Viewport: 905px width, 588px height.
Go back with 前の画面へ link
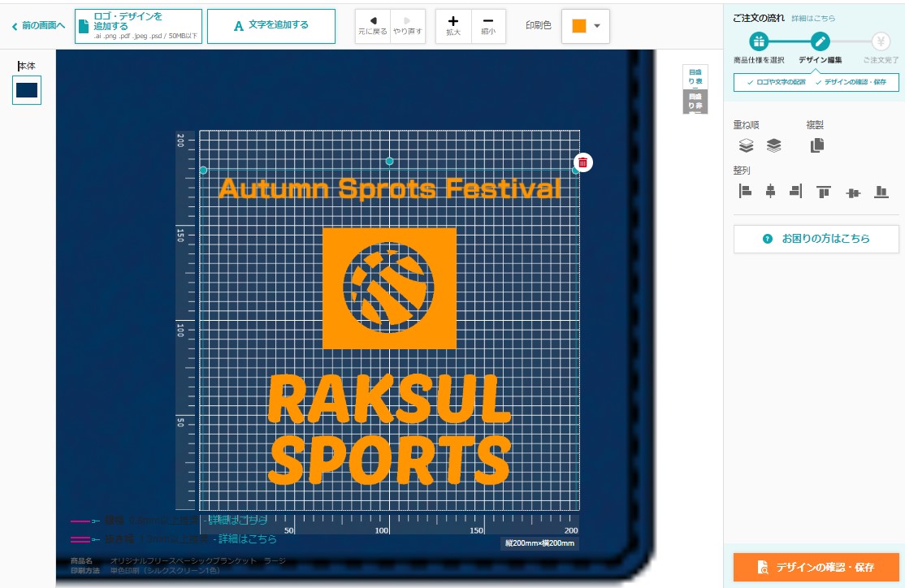click(x=39, y=26)
